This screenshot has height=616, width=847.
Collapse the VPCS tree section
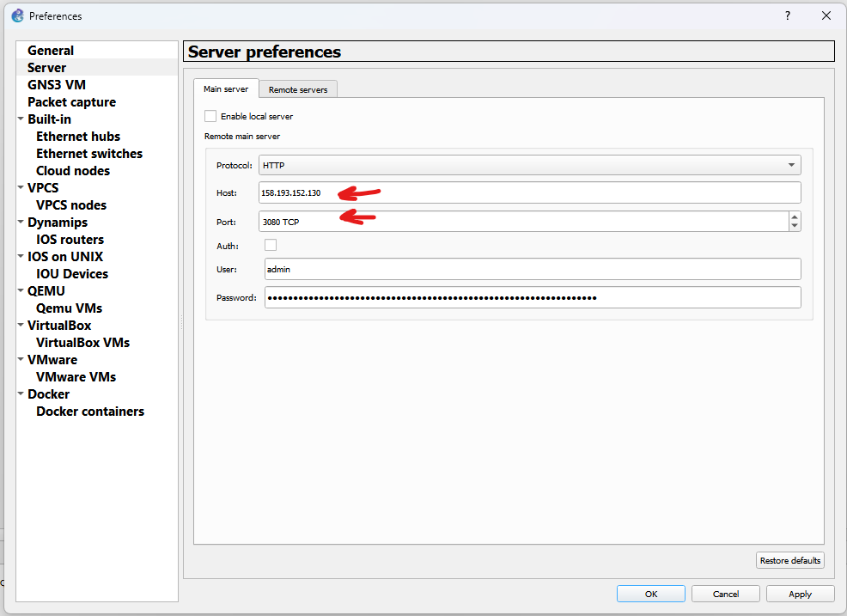[21, 187]
